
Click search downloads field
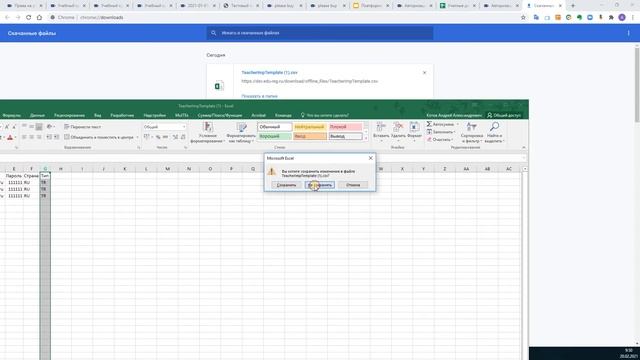320,33
